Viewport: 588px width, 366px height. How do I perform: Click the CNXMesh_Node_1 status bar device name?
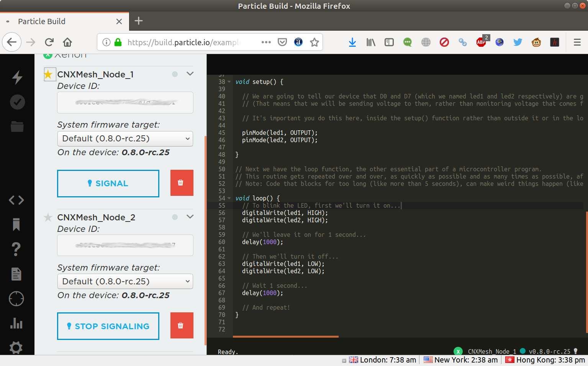click(x=492, y=351)
